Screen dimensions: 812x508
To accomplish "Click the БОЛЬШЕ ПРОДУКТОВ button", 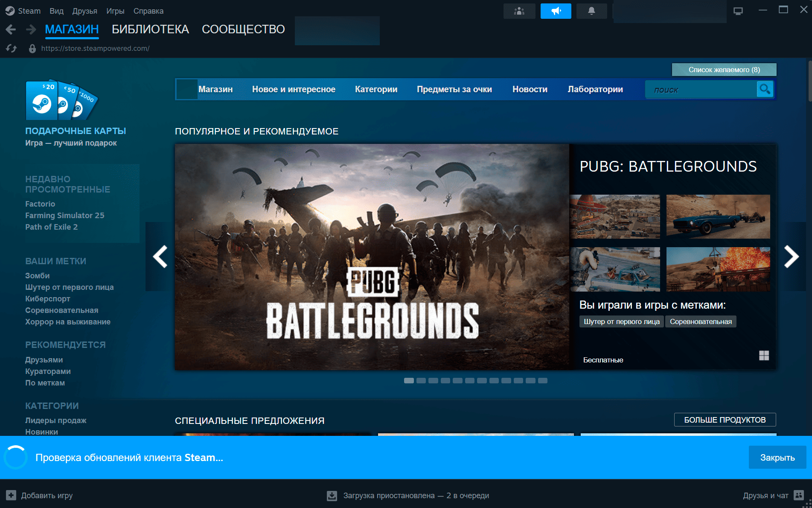I will point(725,420).
